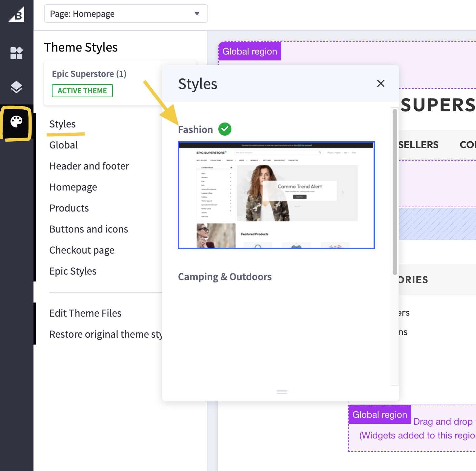Image resolution: width=476 pixels, height=471 pixels.
Task: Select the Fashion style thumbnail
Action: [x=276, y=195]
